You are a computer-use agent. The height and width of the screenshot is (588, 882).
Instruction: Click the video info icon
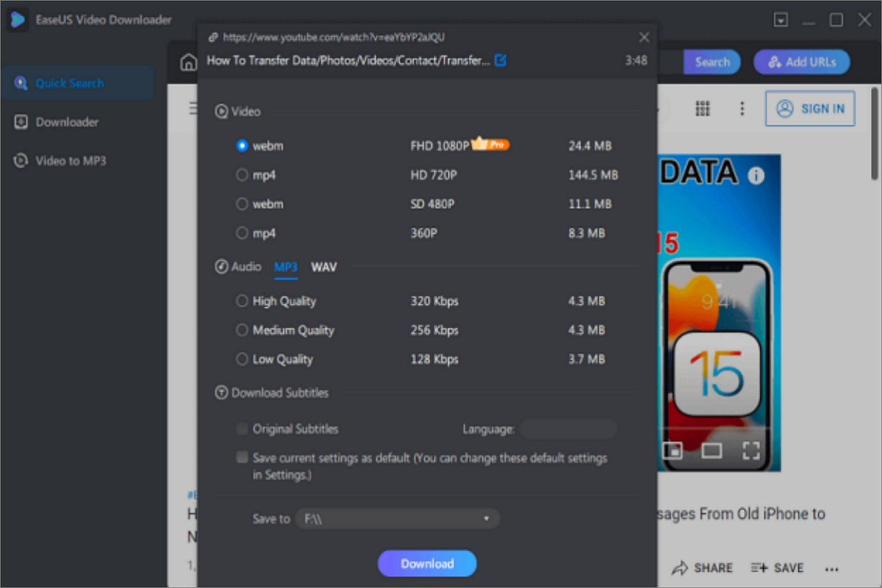[756, 176]
